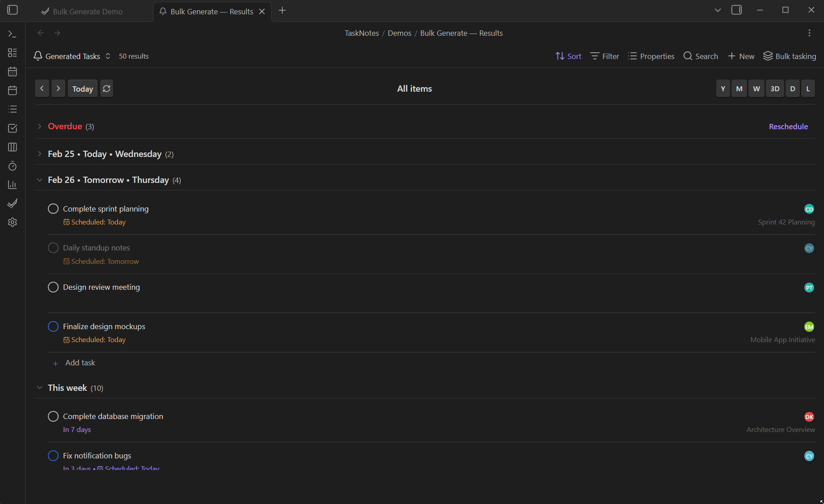The width and height of the screenshot is (824, 504).
Task: Open the Filter panel
Action: point(604,56)
